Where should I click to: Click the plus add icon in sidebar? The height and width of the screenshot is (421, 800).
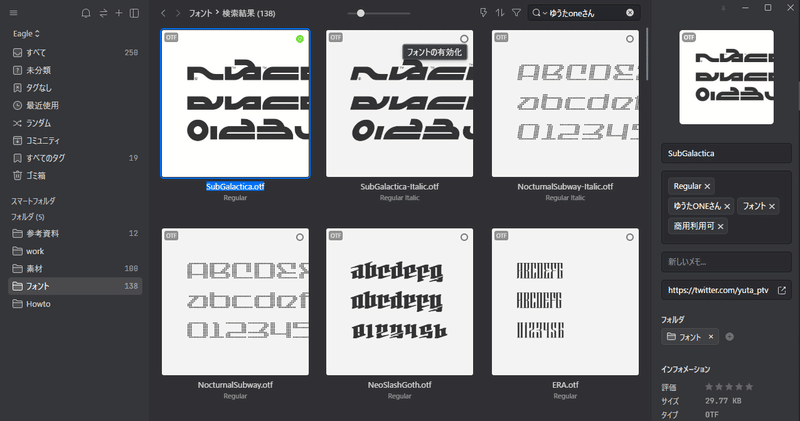coord(119,13)
